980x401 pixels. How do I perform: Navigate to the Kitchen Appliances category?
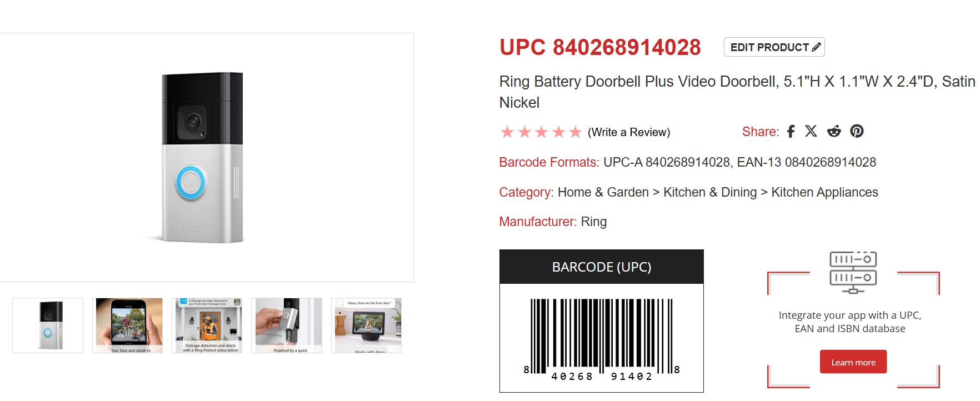coord(824,192)
